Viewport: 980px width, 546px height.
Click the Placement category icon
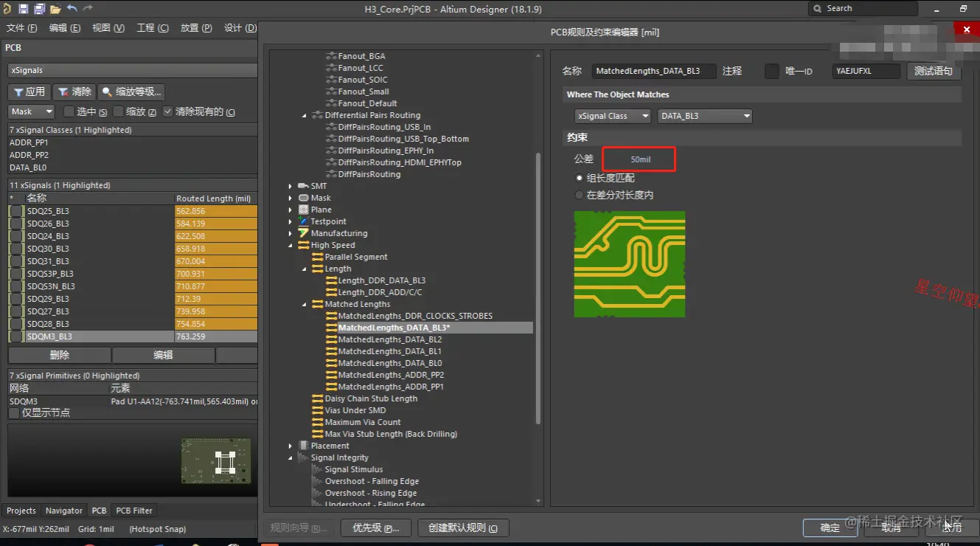click(x=303, y=446)
